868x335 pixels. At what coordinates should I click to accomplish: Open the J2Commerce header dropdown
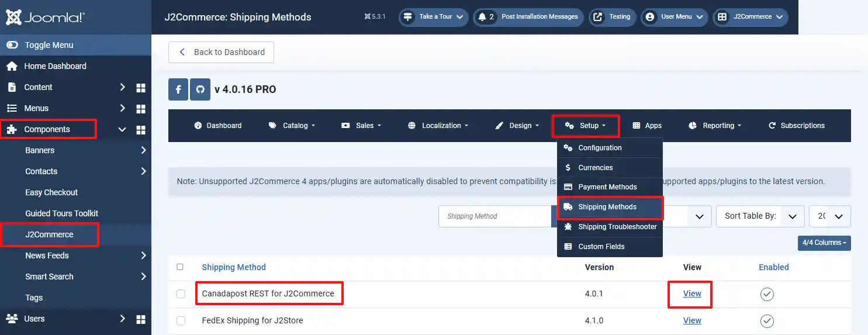click(751, 17)
